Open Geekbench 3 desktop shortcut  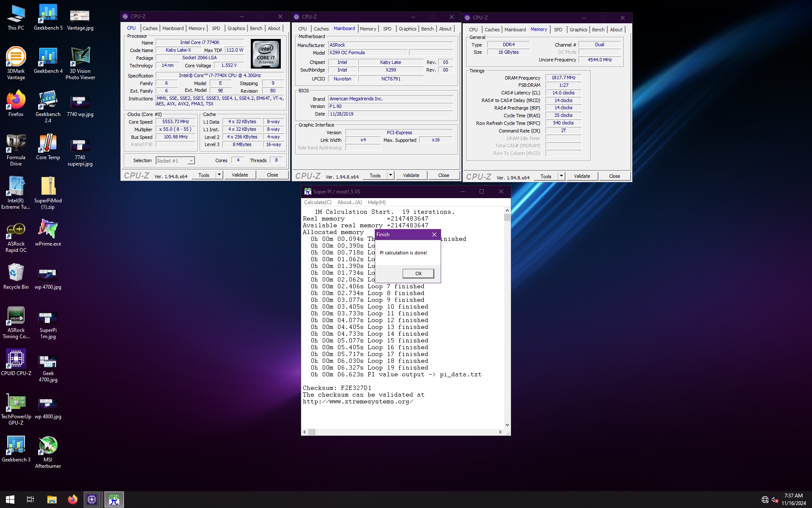16,449
